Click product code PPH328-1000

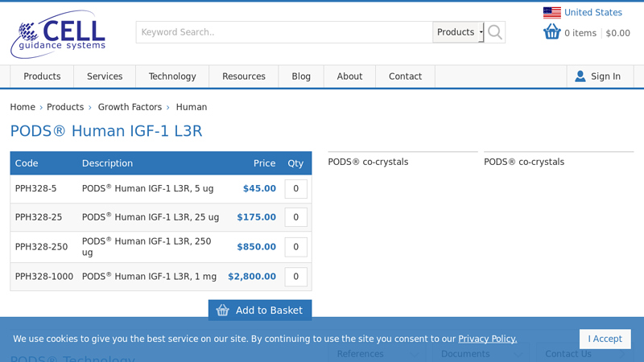tap(44, 277)
